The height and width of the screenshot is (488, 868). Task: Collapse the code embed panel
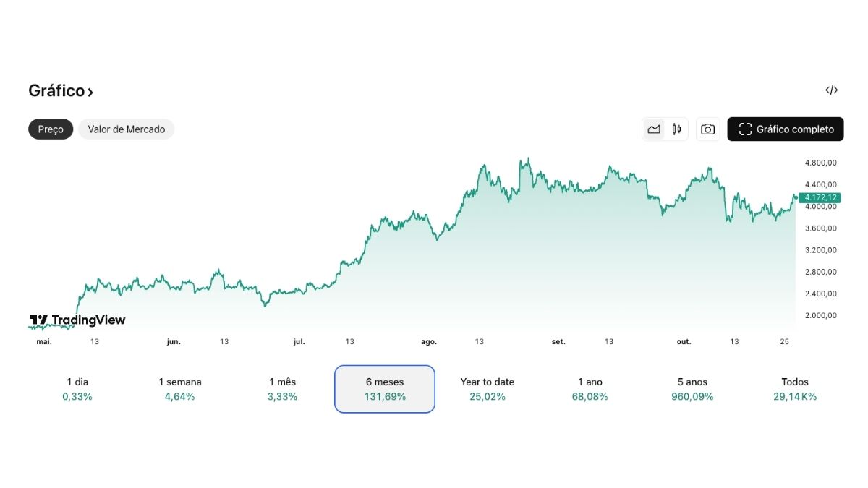[831, 90]
